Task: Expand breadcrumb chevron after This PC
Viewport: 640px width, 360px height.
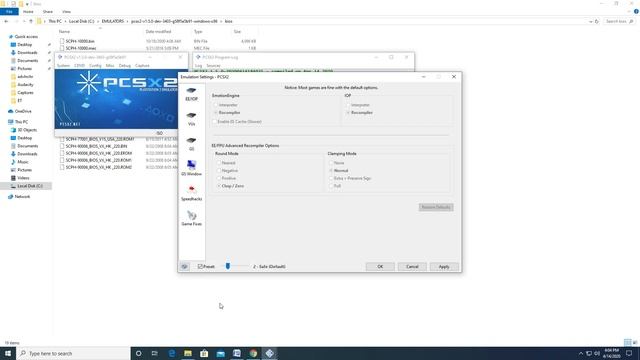Action: click(65, 21)
